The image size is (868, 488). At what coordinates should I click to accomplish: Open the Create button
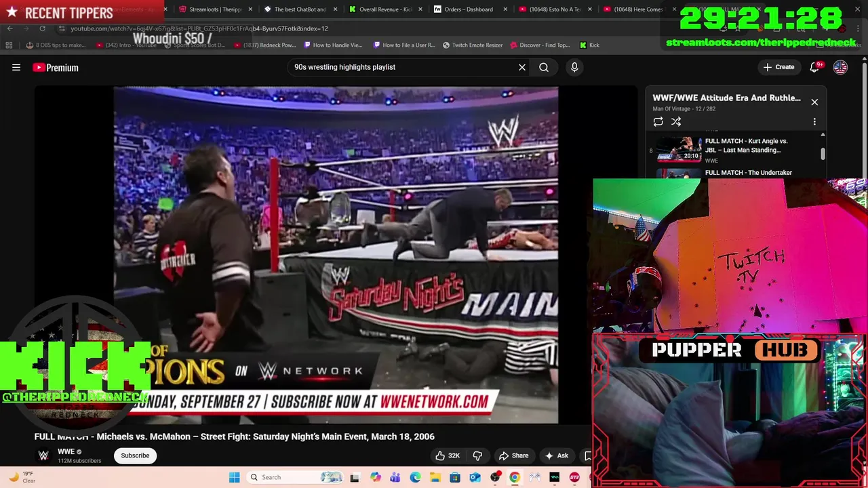pos(778,67)
